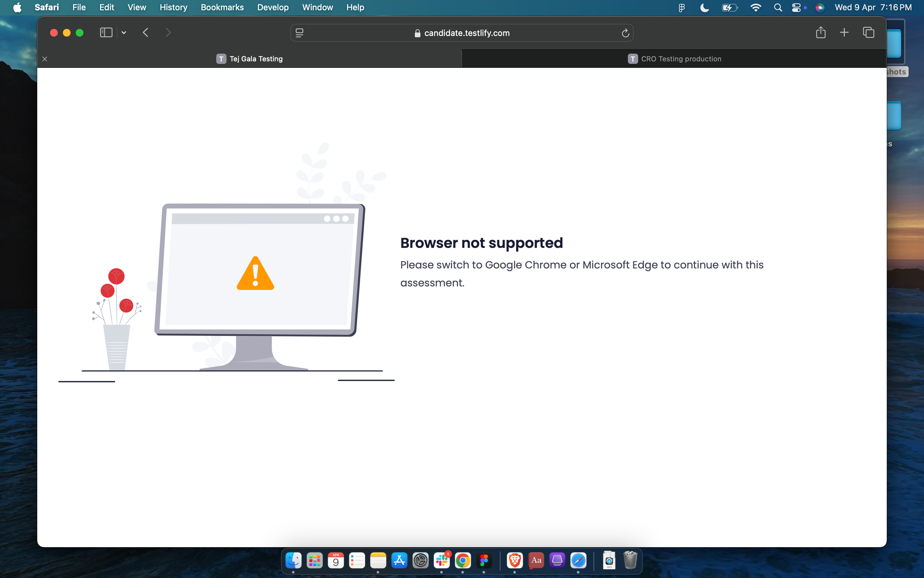Activate Siri from the menu bar
The width and height of the screenshot is (924, 578).
(x=820, y=7)
